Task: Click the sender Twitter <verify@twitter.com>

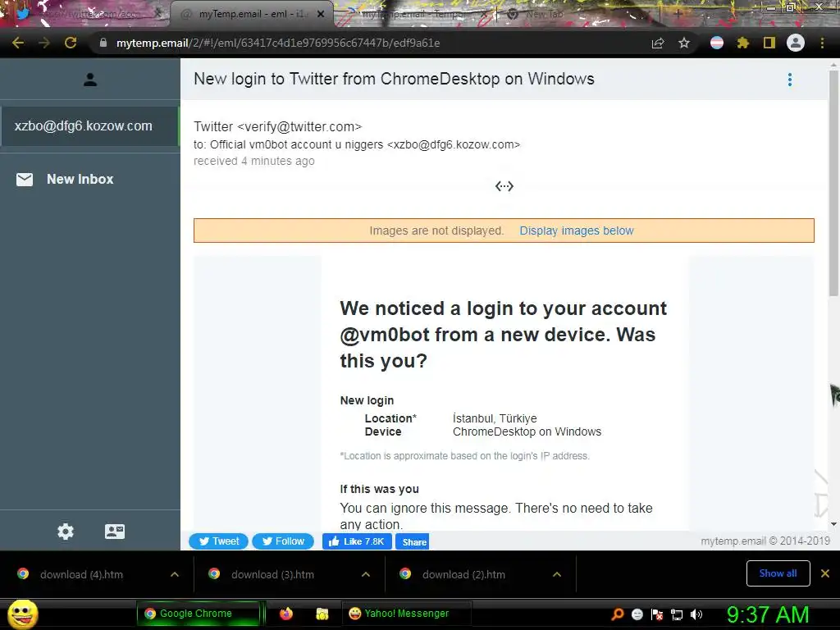Action: point(277,127)
